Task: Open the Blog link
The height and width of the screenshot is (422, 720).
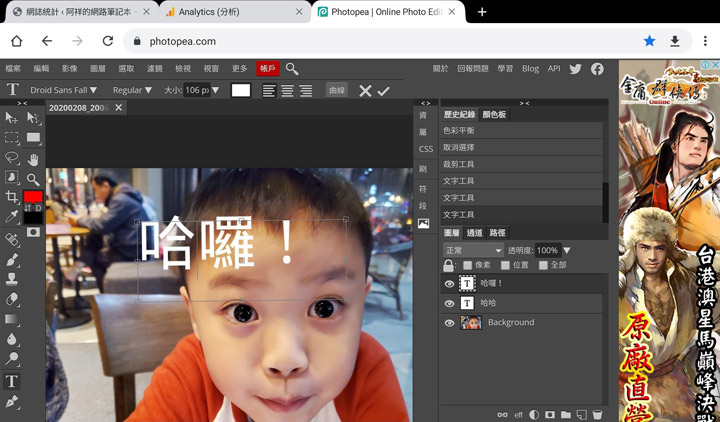Action: (x=530, y=68)
